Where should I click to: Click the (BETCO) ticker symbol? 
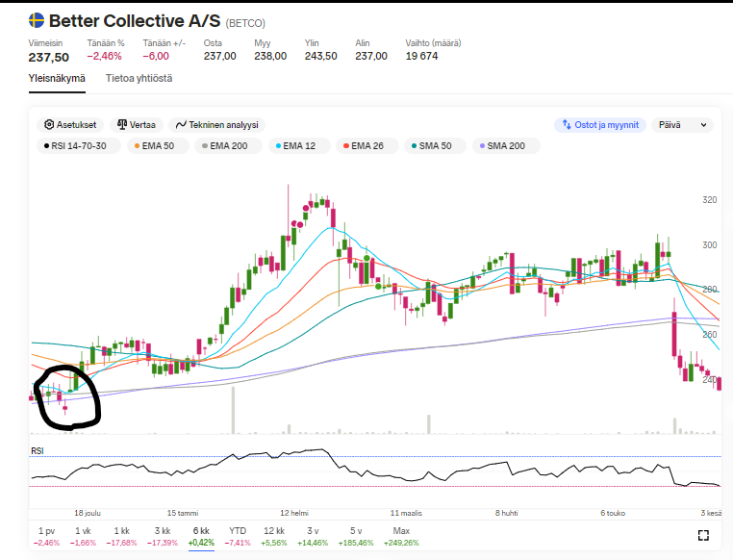245,23
